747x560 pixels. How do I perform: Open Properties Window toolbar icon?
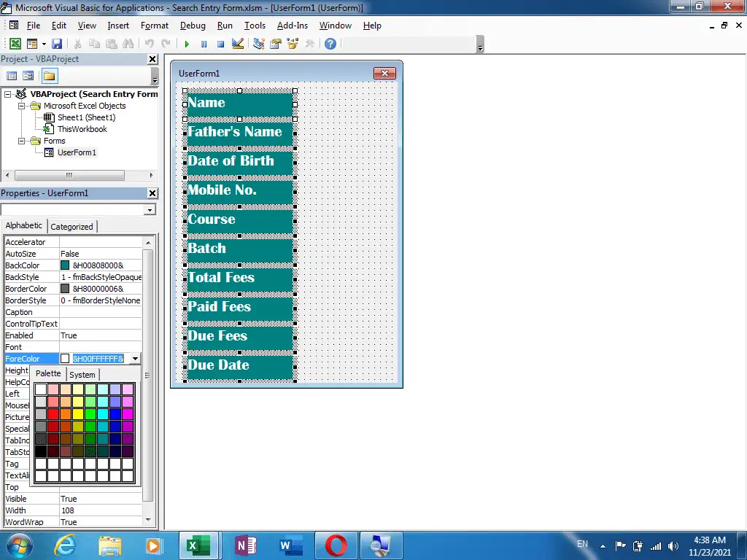[x=275, y=44]
